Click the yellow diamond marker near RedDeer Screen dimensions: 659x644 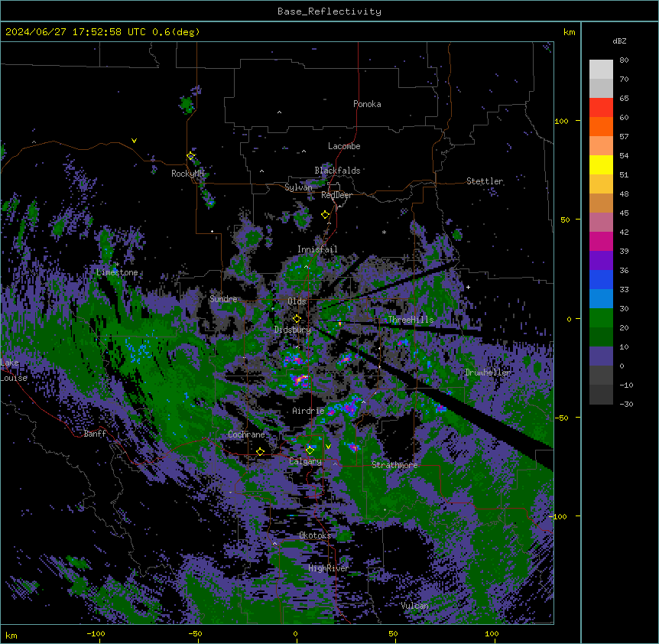326,215
